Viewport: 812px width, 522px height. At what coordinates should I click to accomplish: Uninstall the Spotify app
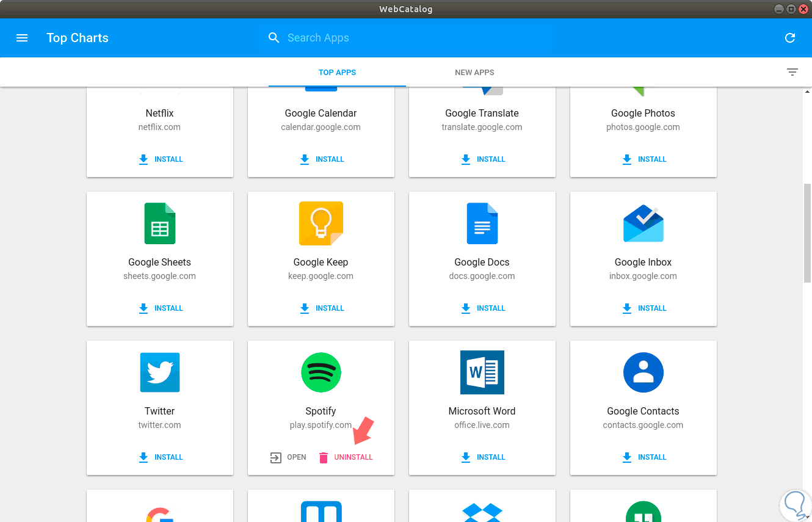pos(346,457)
